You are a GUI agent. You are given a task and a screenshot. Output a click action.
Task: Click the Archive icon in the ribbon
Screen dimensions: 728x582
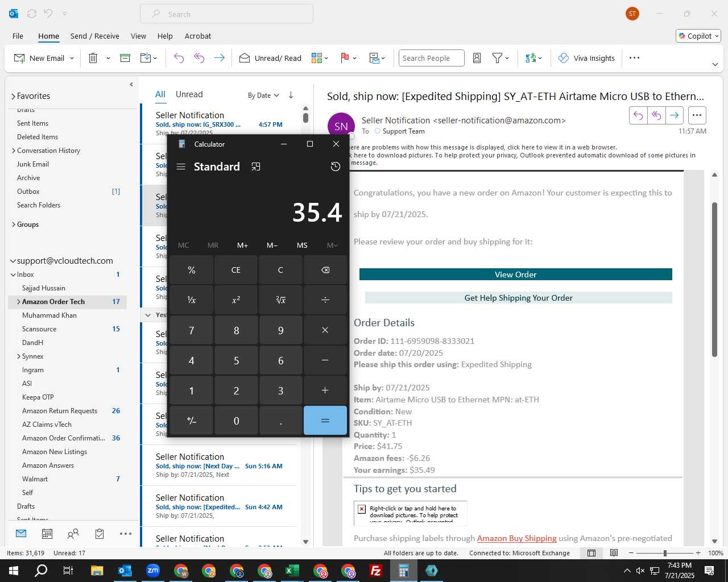point(125,58)
